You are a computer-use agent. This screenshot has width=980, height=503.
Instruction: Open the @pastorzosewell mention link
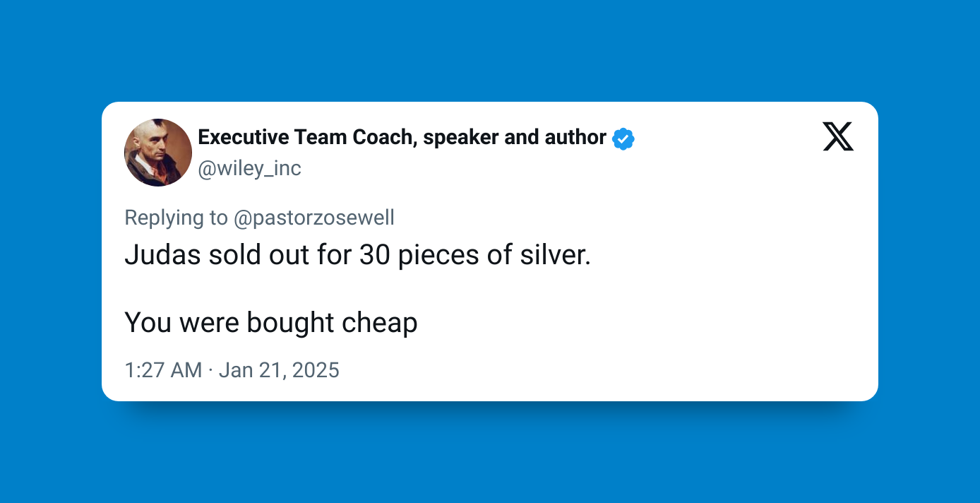coord(314,218)
